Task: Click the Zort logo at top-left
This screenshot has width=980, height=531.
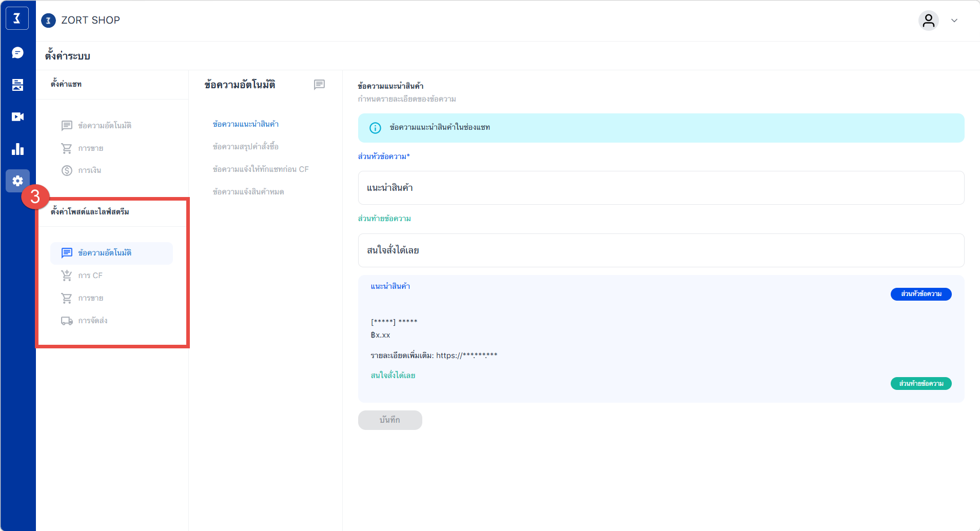Action: click(17, 19)
